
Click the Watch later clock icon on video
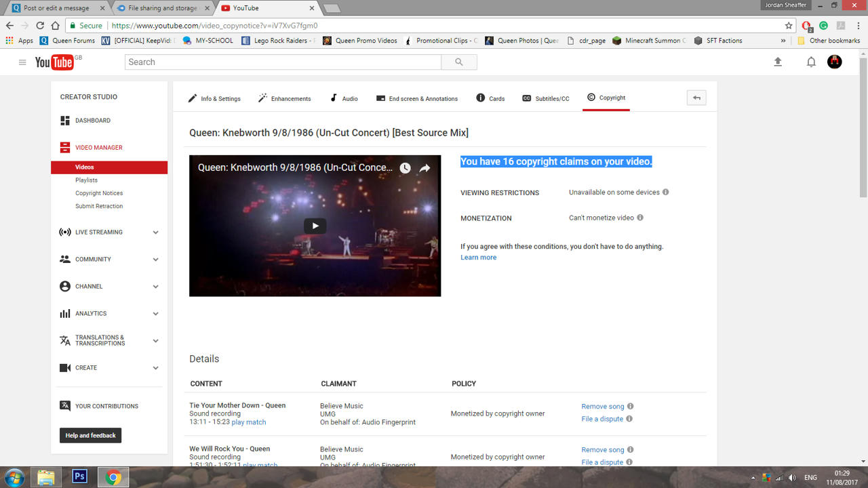click(405, 168)
